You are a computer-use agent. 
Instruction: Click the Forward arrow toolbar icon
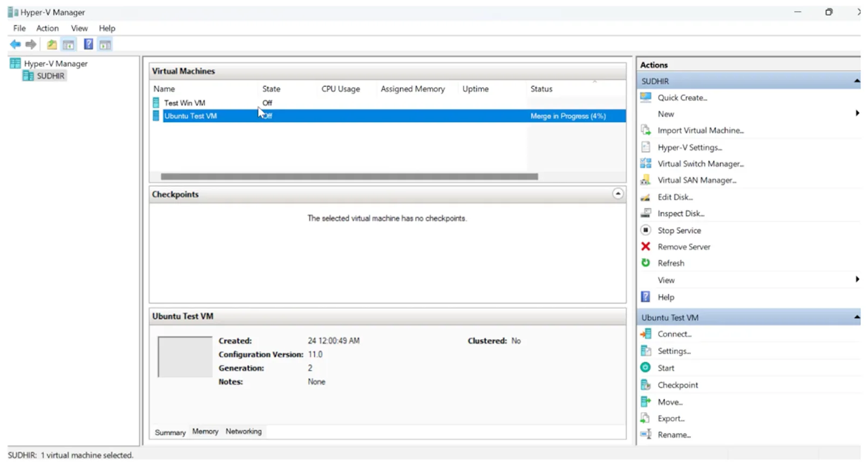tap(31, 44)
